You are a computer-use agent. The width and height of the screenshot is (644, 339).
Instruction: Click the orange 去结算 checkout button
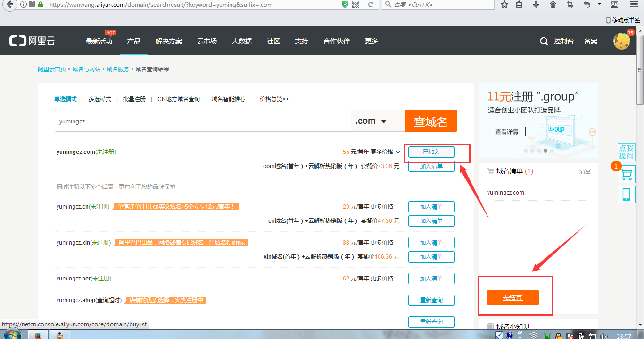tap(512, 297)
